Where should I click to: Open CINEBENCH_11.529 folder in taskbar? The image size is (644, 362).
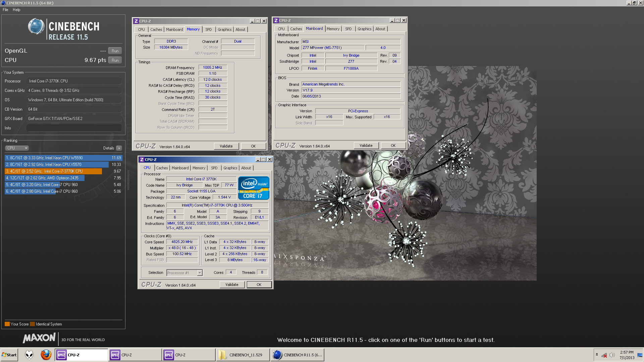coord(243,355)
